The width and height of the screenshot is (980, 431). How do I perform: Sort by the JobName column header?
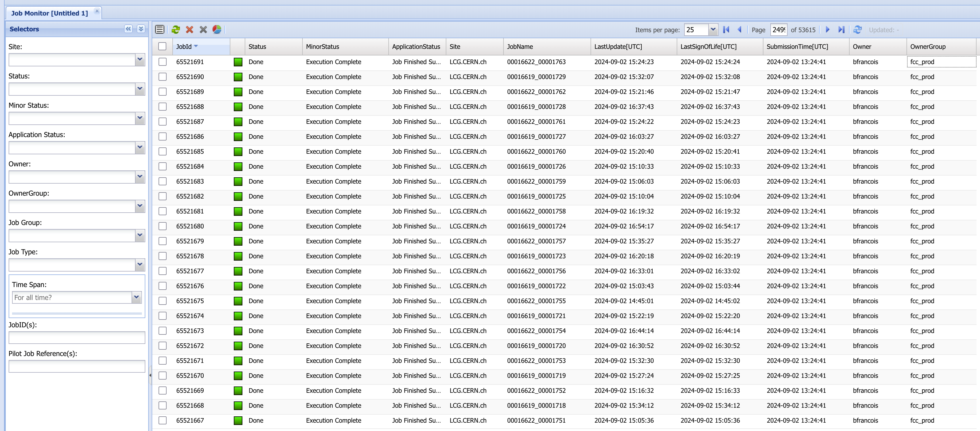pos(547,47)
